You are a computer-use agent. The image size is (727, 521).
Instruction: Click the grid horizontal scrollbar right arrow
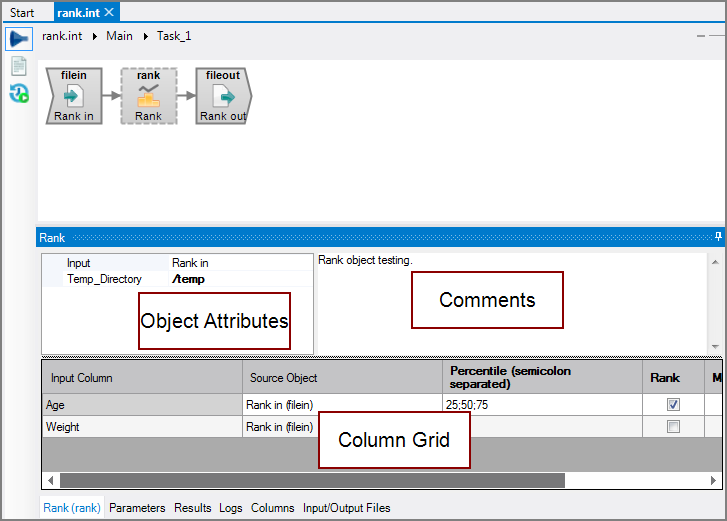pyautogui.click(x=711, y=480)
